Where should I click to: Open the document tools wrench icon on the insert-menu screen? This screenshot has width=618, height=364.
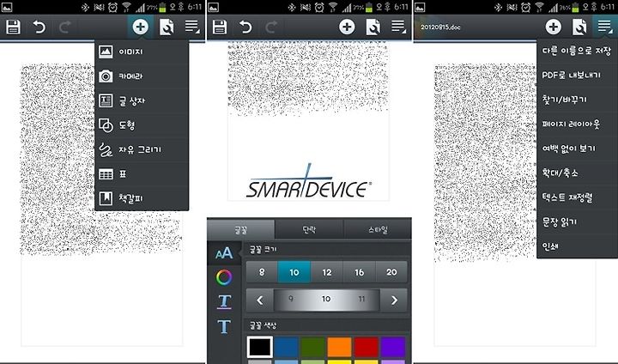(x=167, y=27)
